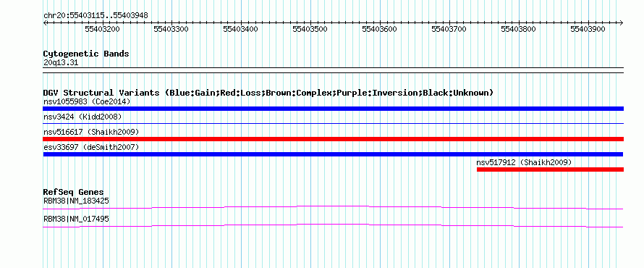Click the RBM38|NM_017495 gene label
The height and width of the screenshot is (268, 644).
point(76,219)
